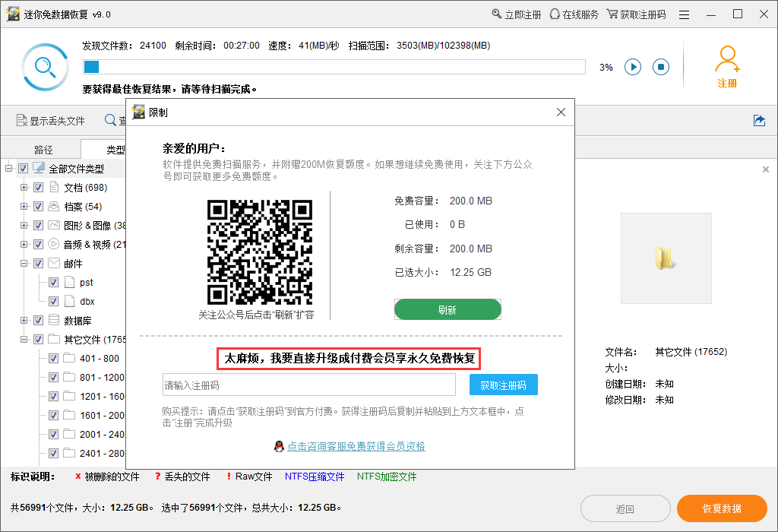The image size is (778, 532).
Task: Click the 数据库 database icon
Action: (x=54, y=320)
